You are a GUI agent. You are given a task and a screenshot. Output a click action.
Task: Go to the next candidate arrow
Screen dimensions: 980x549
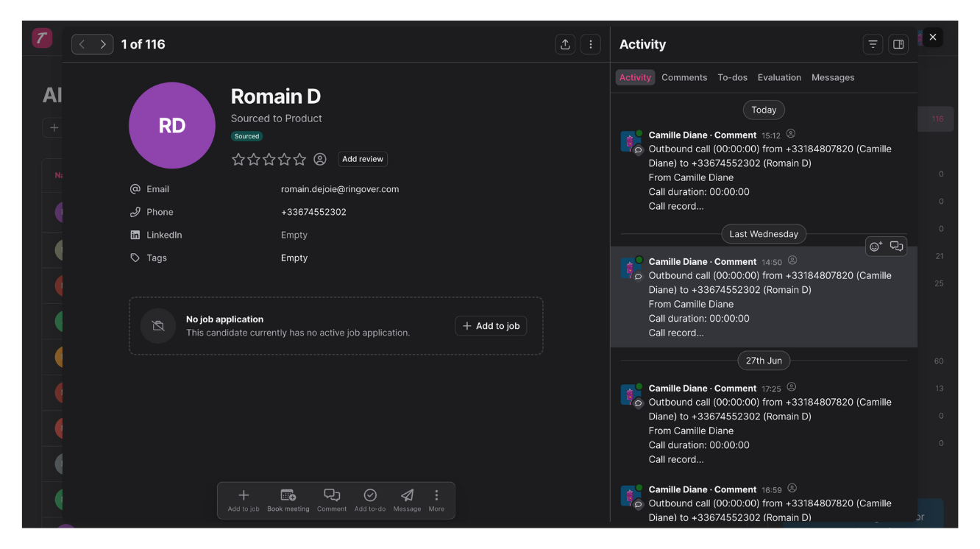tap(103, 44)
